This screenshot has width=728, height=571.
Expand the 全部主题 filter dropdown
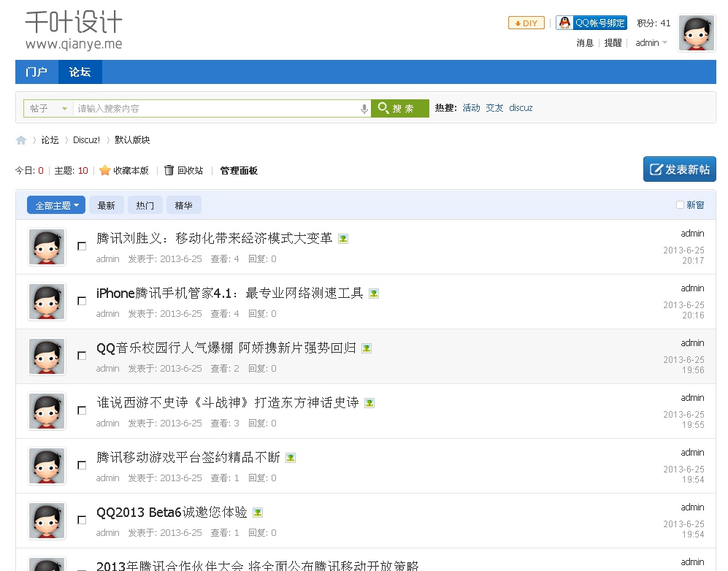click(56, 205)
